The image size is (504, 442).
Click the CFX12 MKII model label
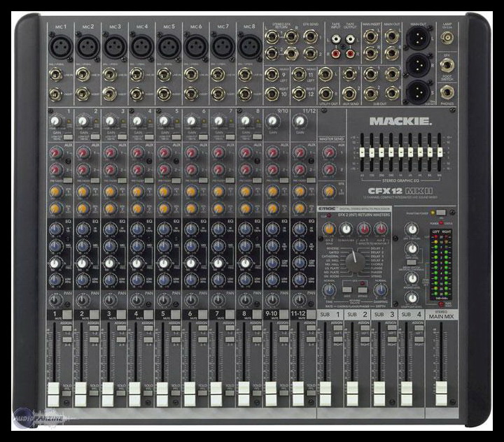point(400,190)
